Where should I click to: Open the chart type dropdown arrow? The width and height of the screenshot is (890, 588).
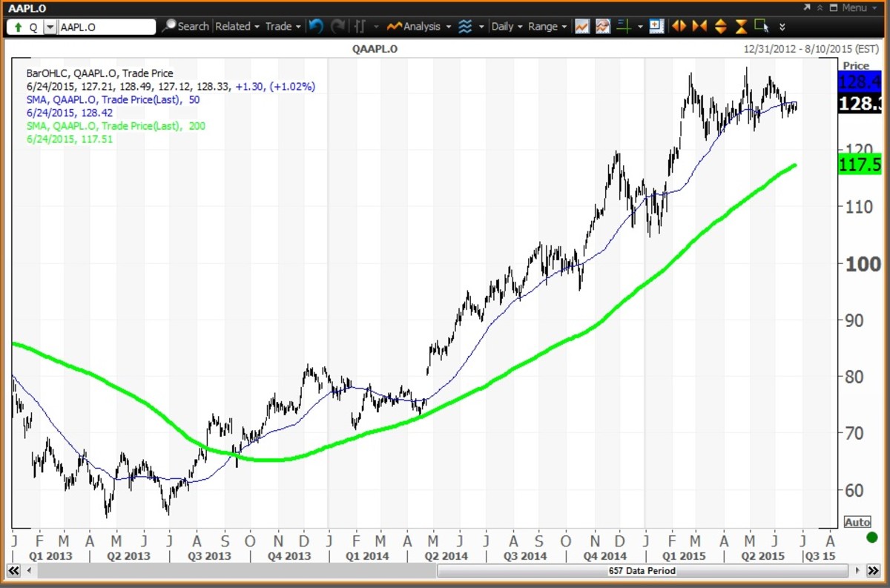tap(377, 27)
